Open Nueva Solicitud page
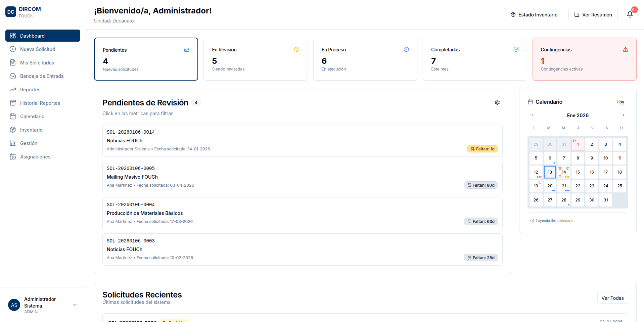The image size is (644, 322). [x=43, y=49]
